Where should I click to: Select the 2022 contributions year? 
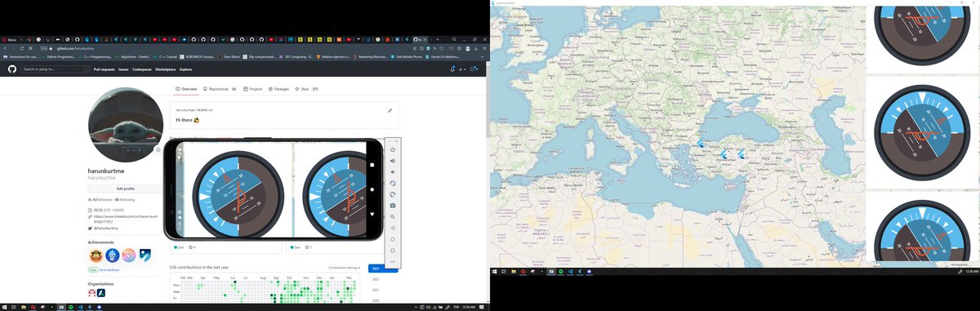[x=376, y=278]
